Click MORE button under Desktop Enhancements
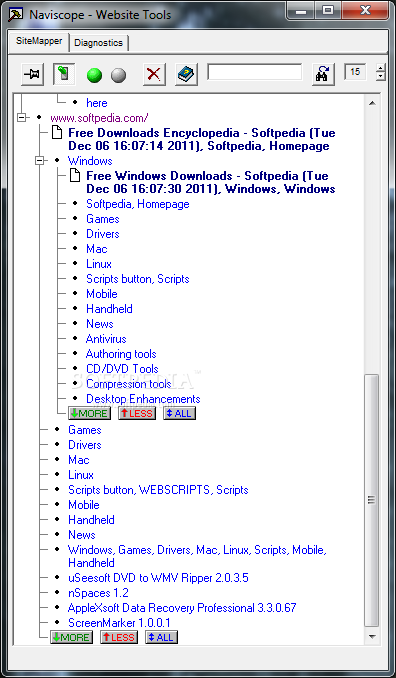Image resolution: width=396 pixels, height=678 pixels. [89, 413]
